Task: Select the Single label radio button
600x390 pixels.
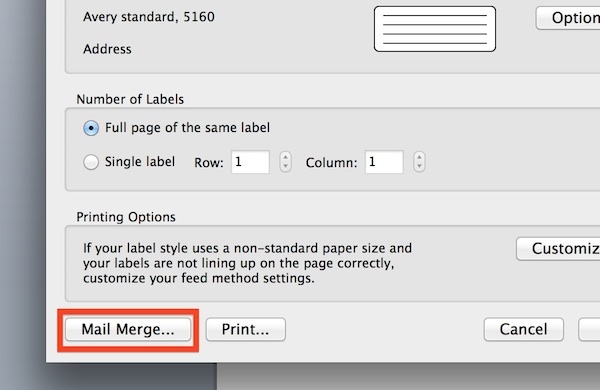Action: [x=91, y=162]
